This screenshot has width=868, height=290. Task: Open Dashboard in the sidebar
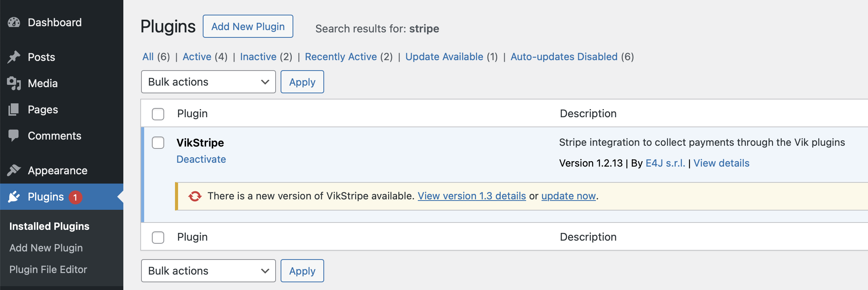(x=62, y=22)
